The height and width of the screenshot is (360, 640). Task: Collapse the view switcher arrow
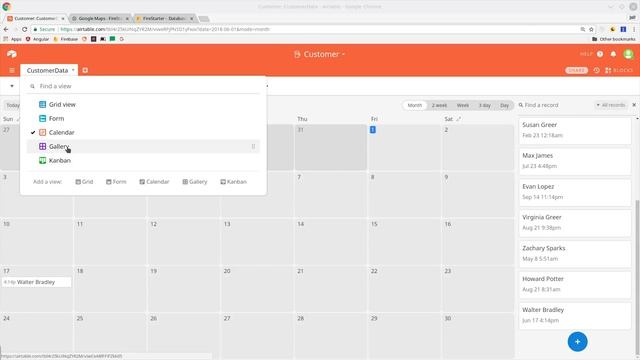point(12,86)
